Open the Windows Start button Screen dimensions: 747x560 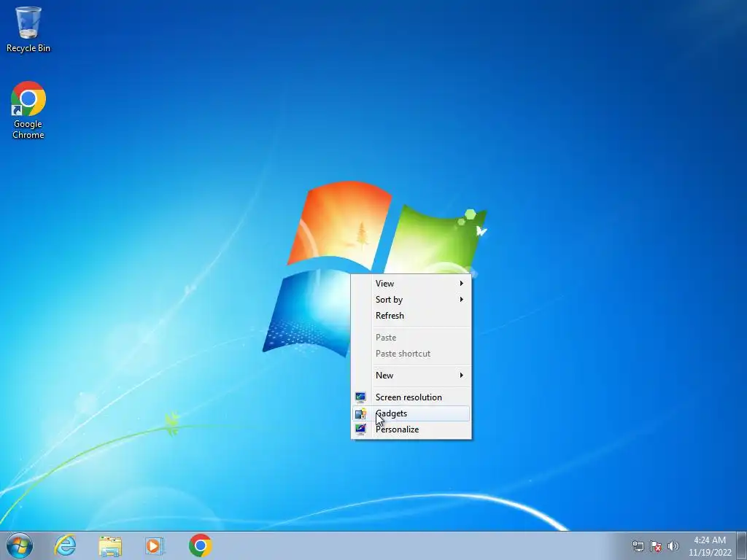pos(20,545)
